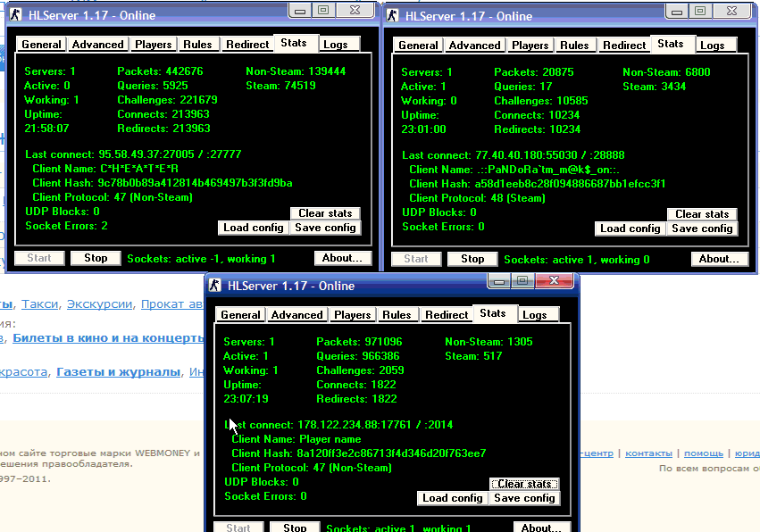Open General tab in left HLServer window
The height and width of the screenshot is (532, 760).
(x=41, y=45)
